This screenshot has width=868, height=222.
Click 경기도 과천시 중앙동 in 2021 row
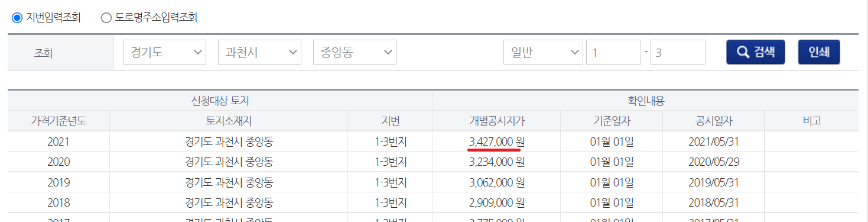(229, 142)
